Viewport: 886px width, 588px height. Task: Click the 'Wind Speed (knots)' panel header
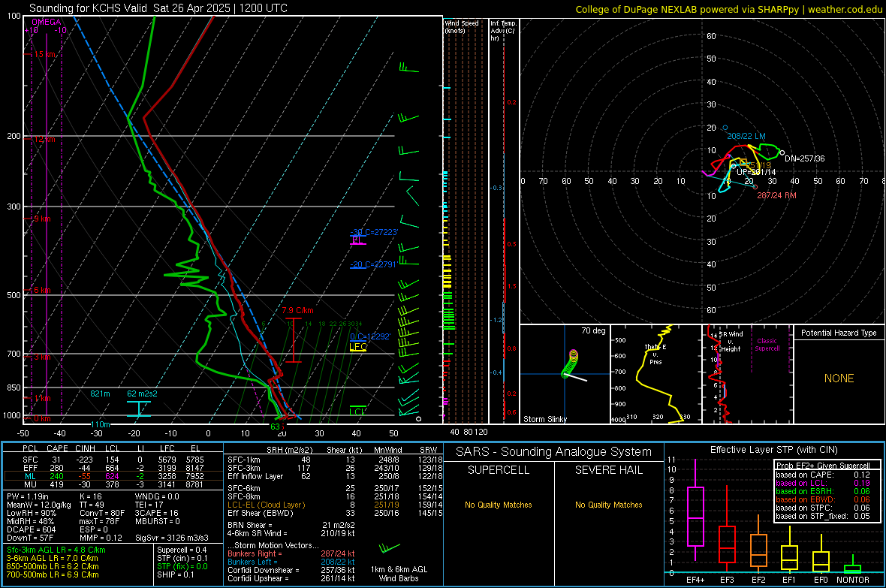[x=461, y=27]
